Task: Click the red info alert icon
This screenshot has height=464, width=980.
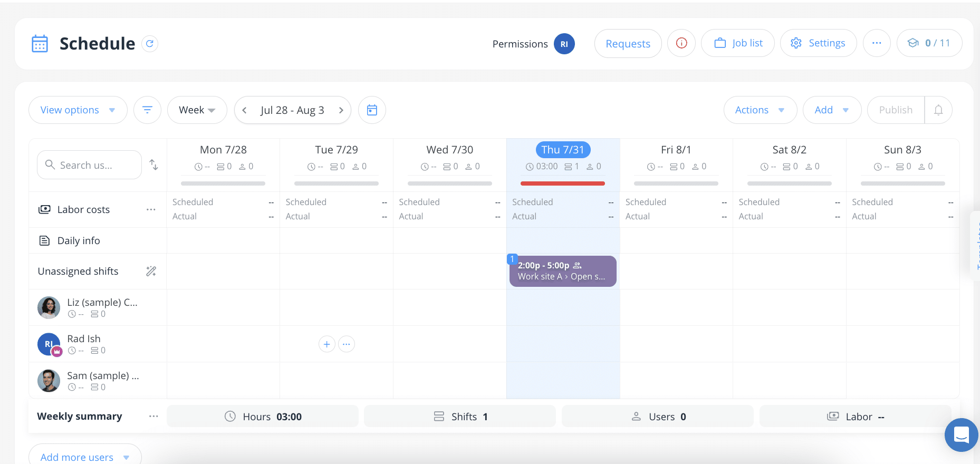Action: pos(681,43)
